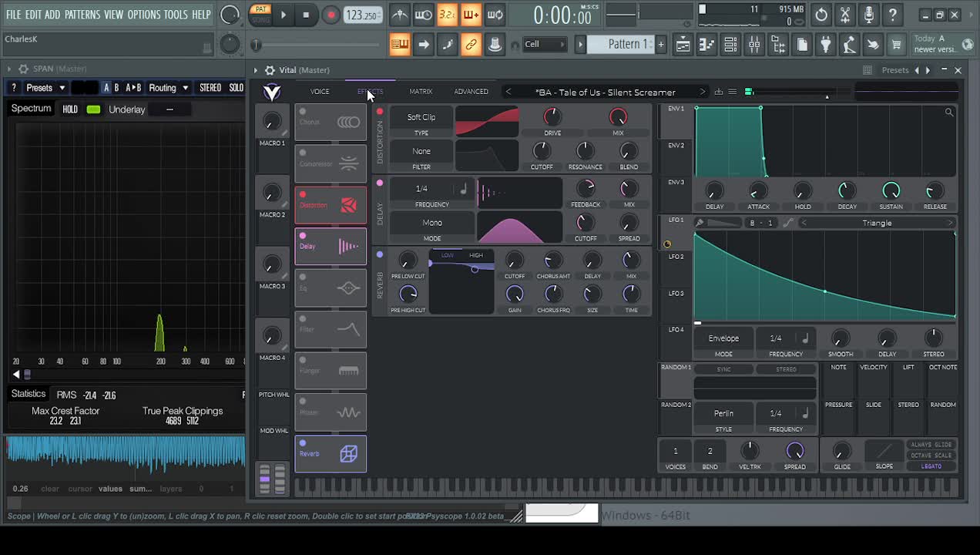Click the scissors cut icon

[845, 15]
